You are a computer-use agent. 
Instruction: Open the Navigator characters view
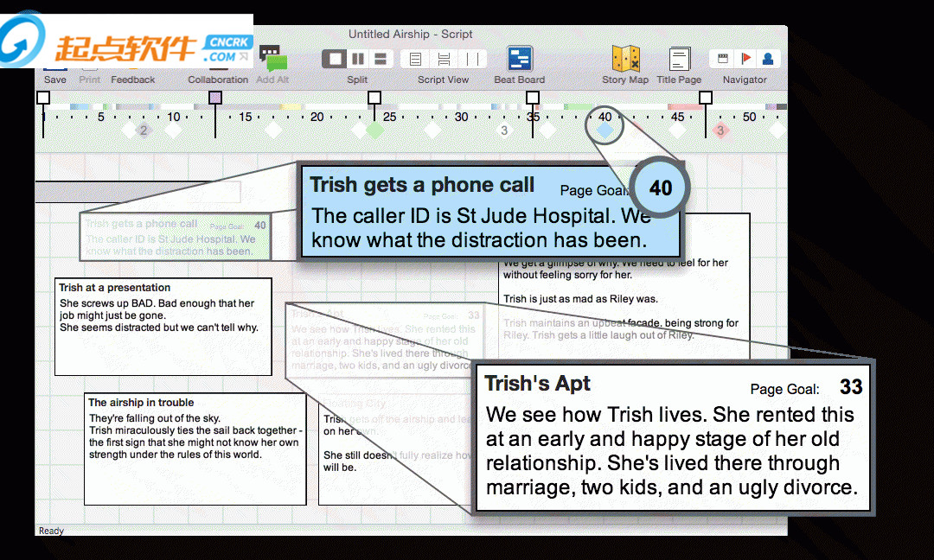click(x=767, y=59)
